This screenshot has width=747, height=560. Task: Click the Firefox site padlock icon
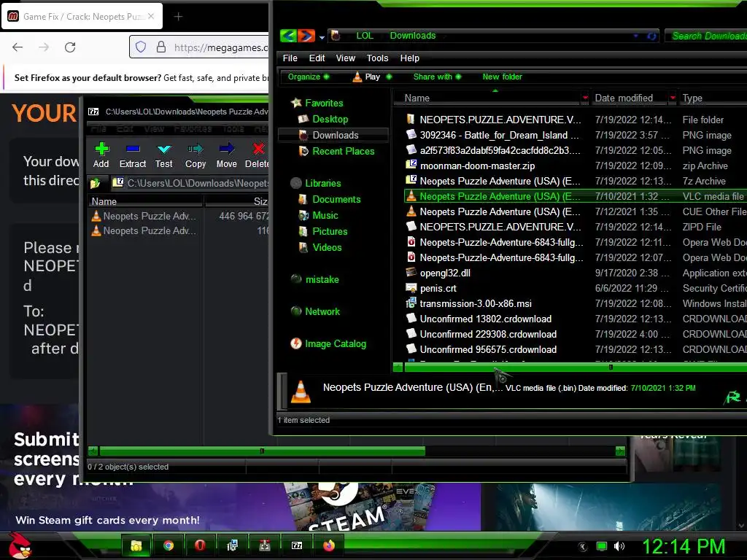(161, 47)
